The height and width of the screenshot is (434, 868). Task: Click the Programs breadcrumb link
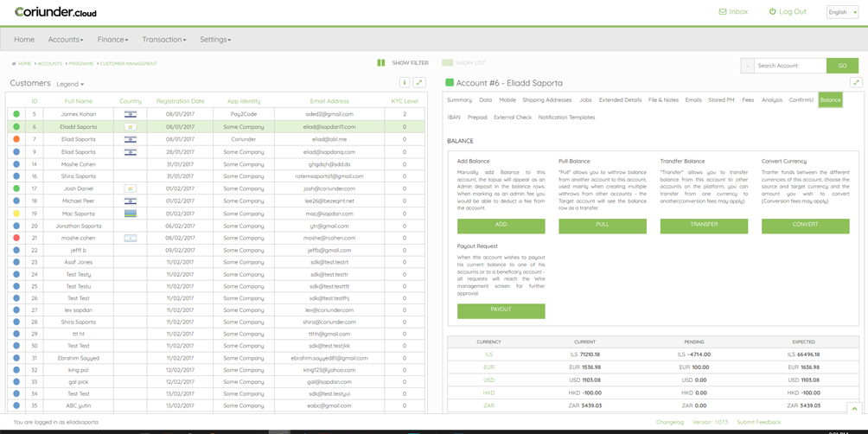(x=81, y=64)
